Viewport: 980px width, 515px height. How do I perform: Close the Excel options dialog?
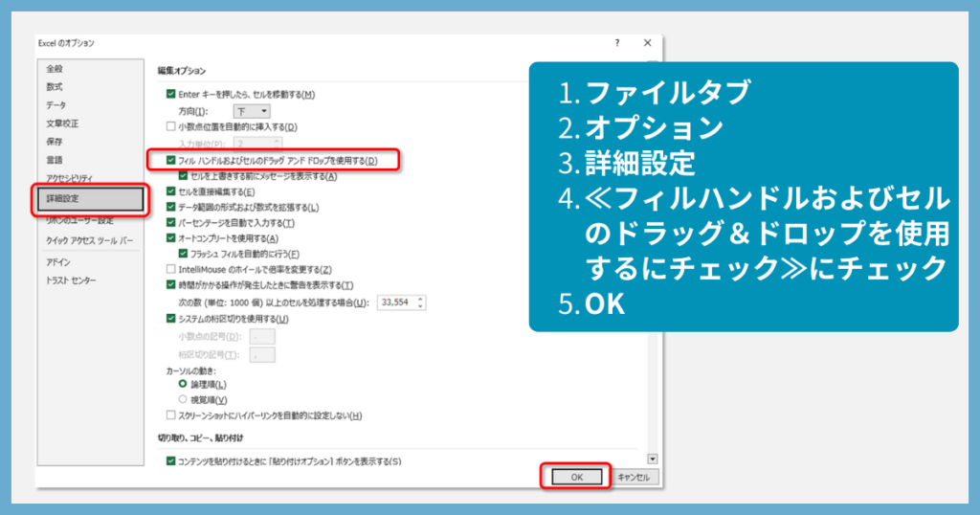[648, 43]
